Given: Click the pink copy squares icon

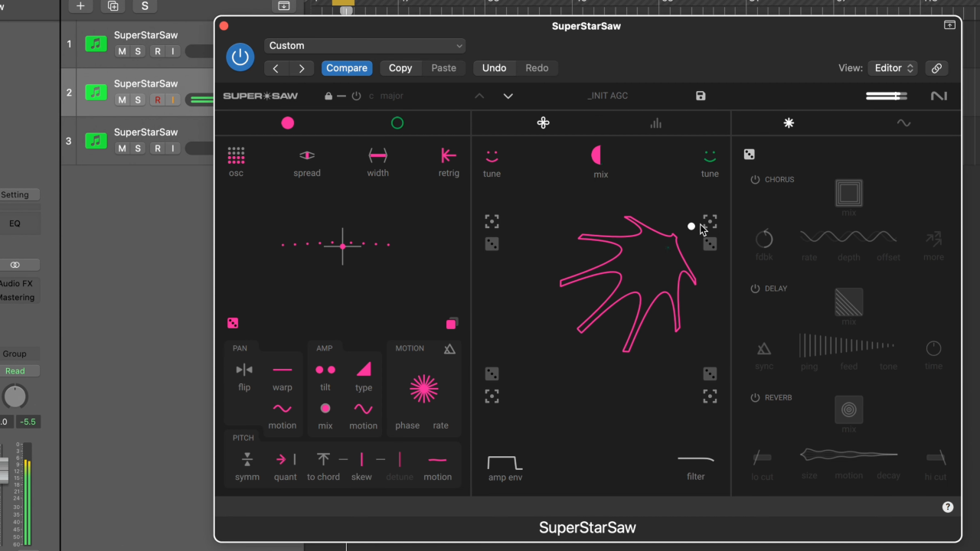Looking at the screenshot, I should click(452, 324).
